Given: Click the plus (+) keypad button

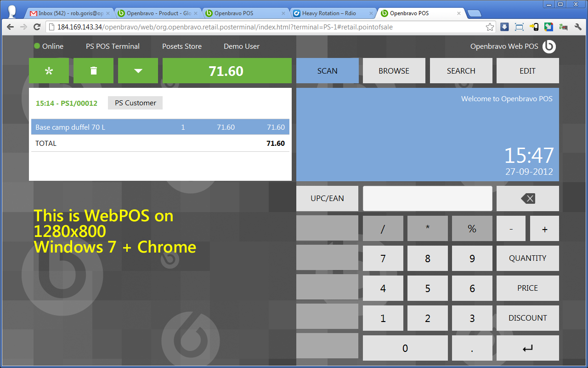Looking at the screenshot, I should click(545, 229).
